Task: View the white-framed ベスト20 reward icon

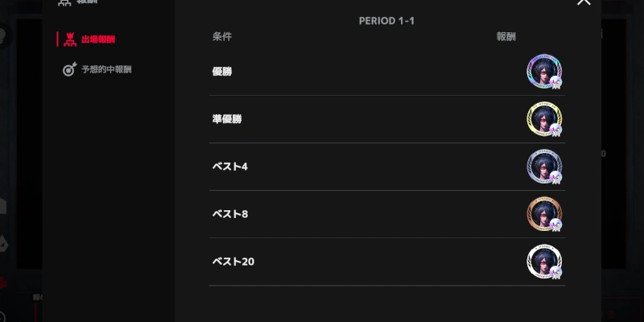Action: coord(543,262)
